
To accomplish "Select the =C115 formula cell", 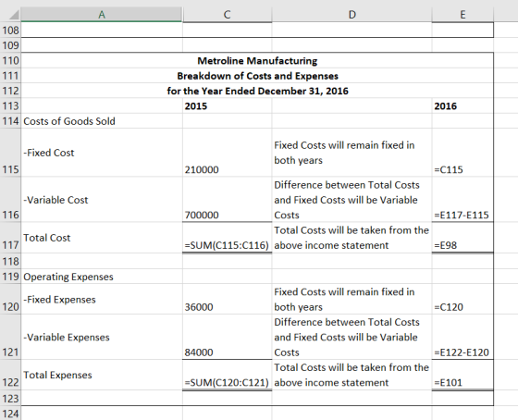I will [x=462, y=153].
